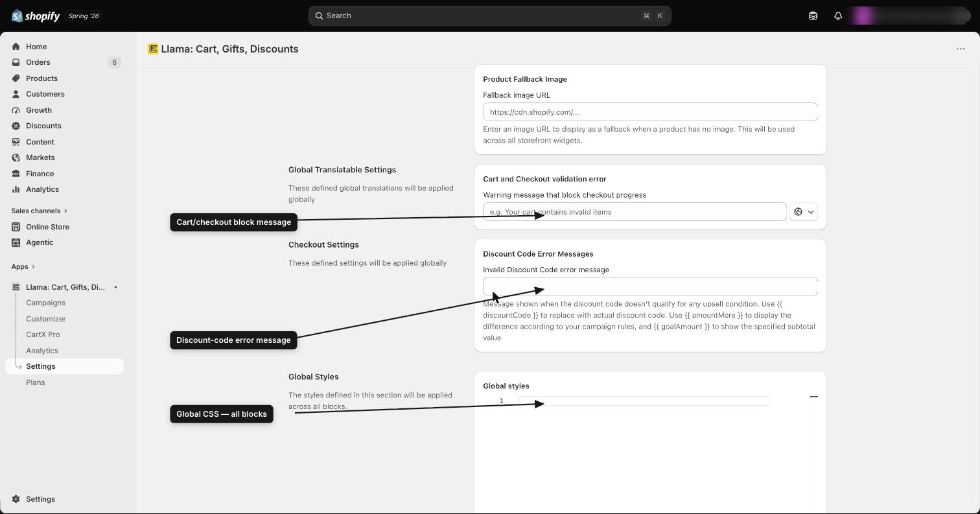980x514 pixels.
Task: Select the Products tag icon
Action: click(x=16, y=78)
